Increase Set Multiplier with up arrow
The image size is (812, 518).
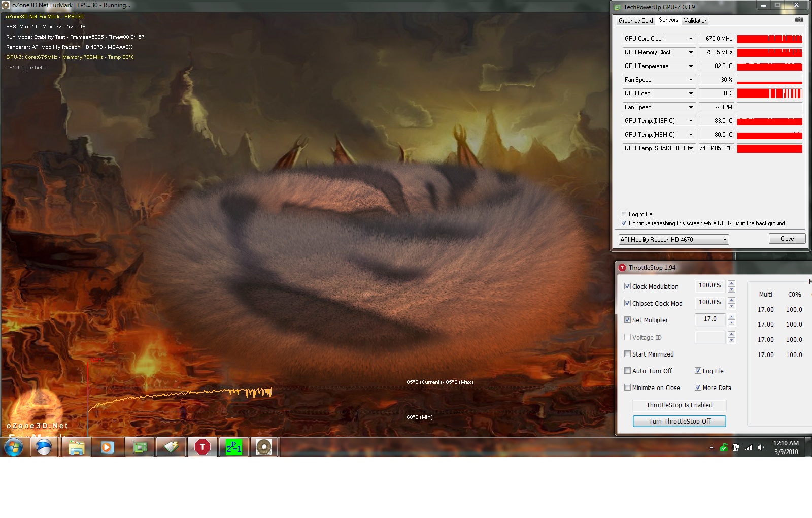(731, 317)
